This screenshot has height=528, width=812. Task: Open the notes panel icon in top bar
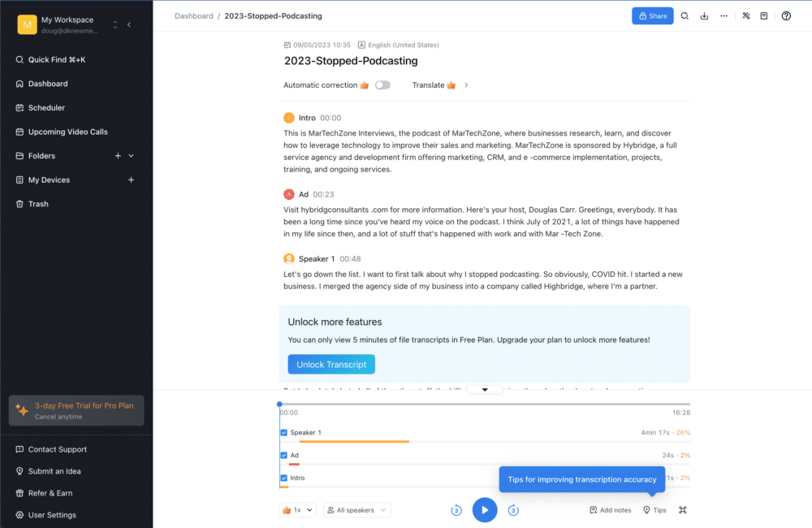[x=764, y=15]
